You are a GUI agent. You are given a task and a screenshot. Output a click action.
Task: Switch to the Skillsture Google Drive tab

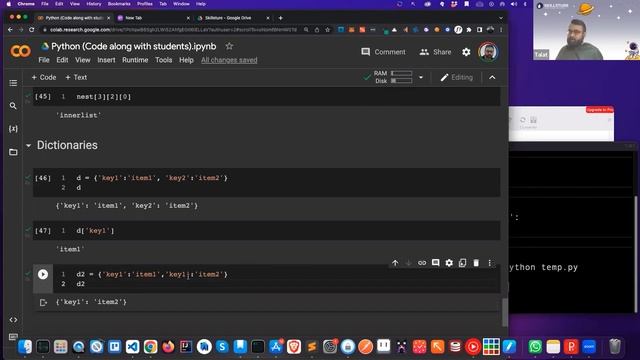tap(232, 18)
